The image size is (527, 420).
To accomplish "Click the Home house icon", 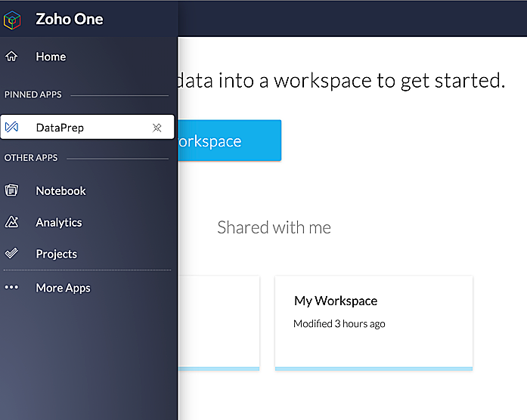I will pos(11,56).
